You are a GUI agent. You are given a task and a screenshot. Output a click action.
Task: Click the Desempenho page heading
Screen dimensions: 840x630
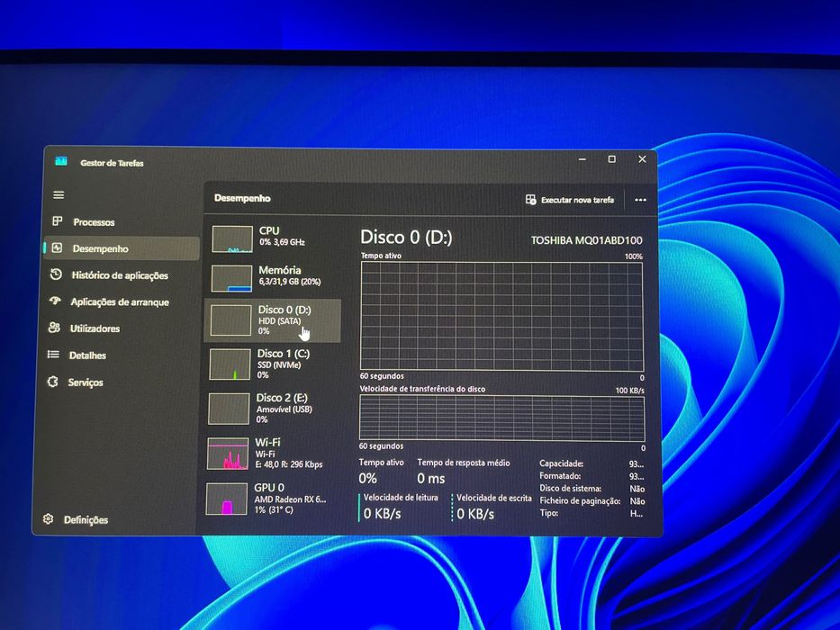242,198
